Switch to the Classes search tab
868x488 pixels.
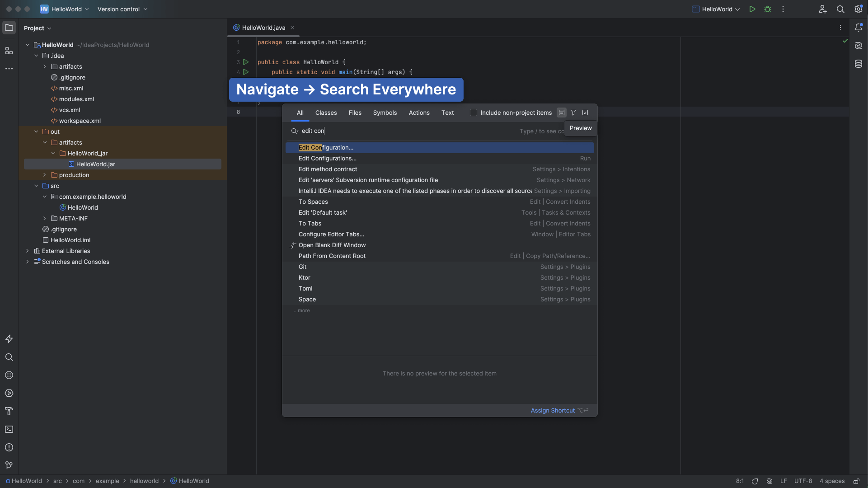(326, 113)
